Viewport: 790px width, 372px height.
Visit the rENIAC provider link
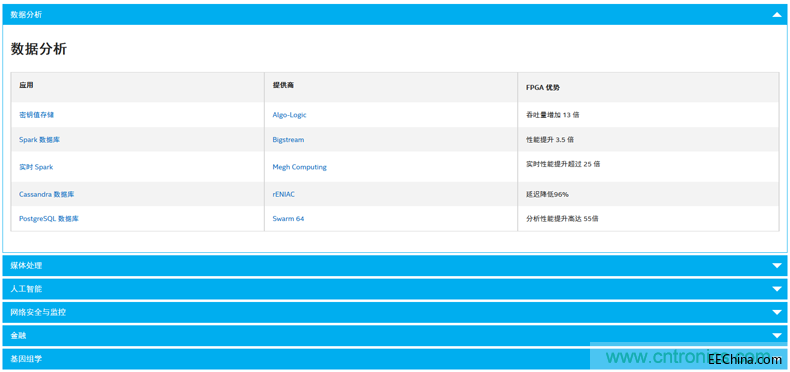(x=284, y=194)
